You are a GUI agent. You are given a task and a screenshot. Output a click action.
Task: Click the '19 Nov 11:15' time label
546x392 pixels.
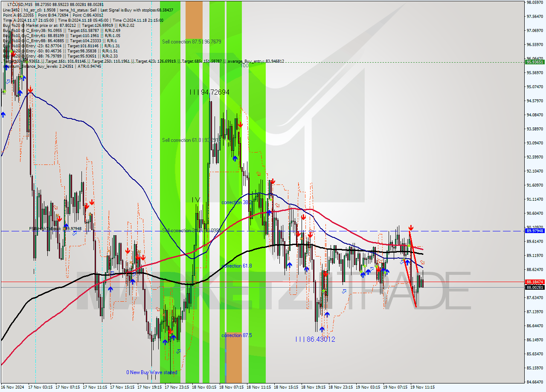pos(422,388)
